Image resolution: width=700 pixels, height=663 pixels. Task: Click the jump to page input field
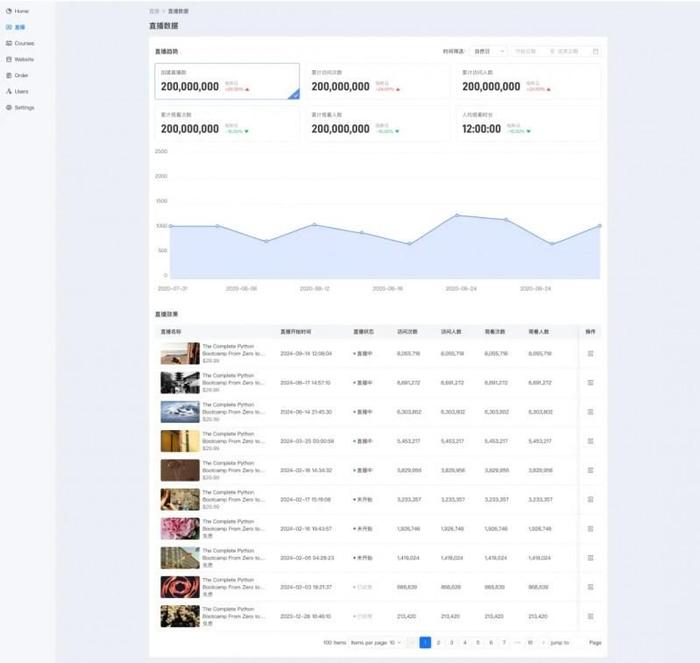tap(579, 643)
